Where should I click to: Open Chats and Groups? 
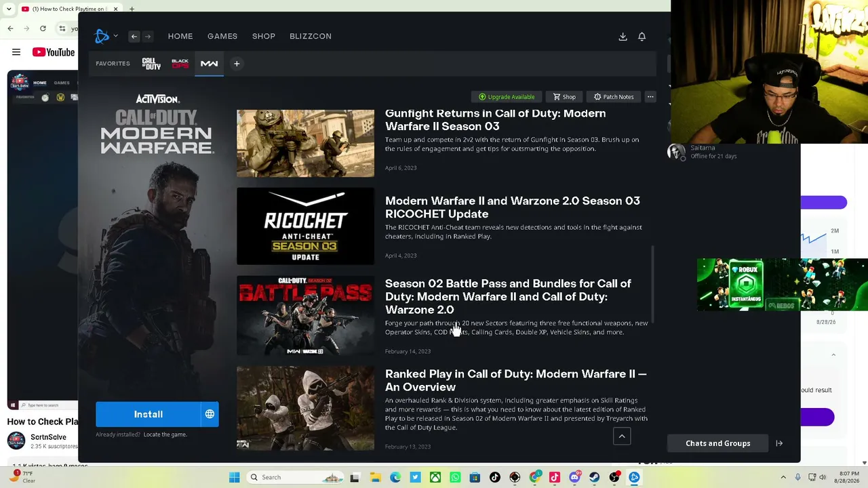(x=717, y=443)
